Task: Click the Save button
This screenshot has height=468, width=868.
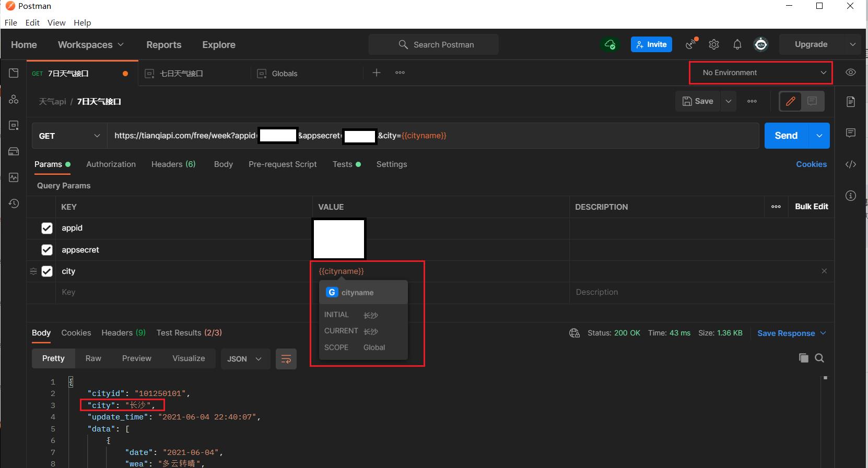Action: [698, 101]
